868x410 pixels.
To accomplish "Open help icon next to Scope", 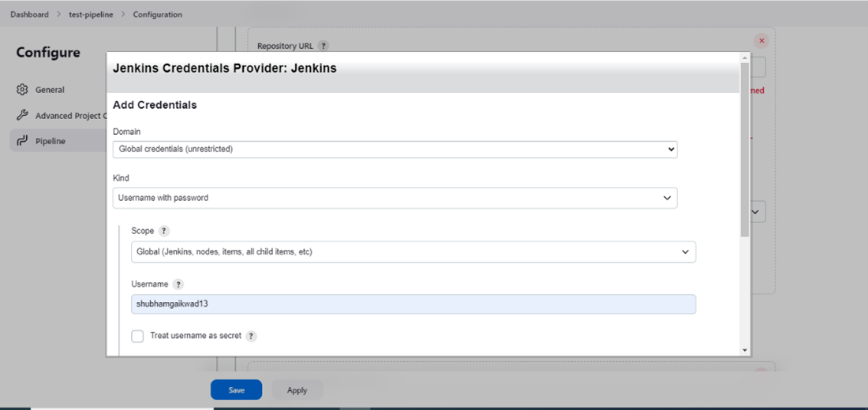I will (x=164, y=231).
